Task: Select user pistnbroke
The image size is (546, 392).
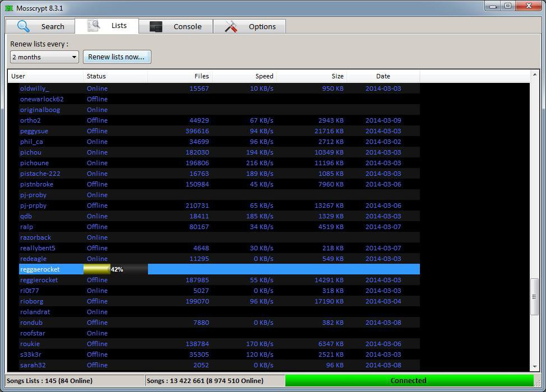Action: pos(36,184)
